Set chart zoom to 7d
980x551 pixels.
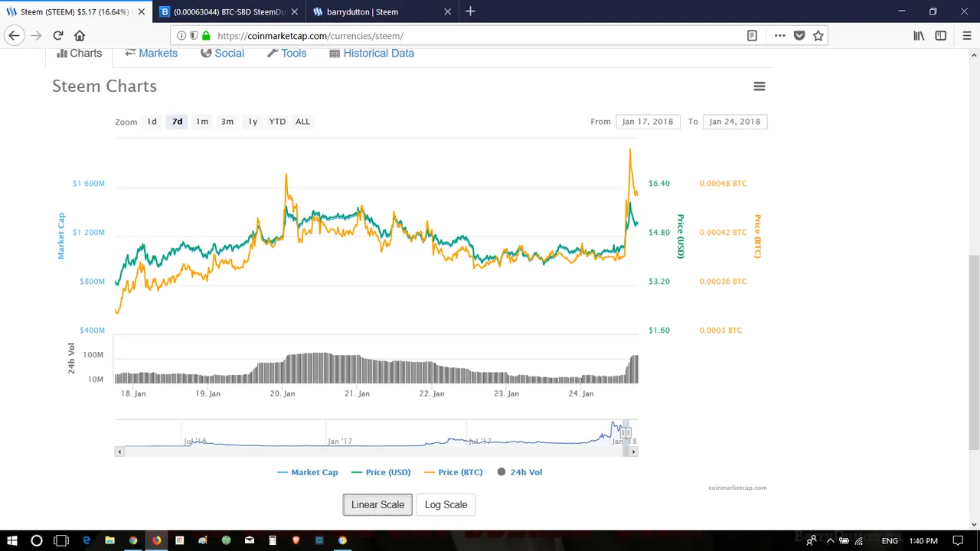click(x=177, y=122)
